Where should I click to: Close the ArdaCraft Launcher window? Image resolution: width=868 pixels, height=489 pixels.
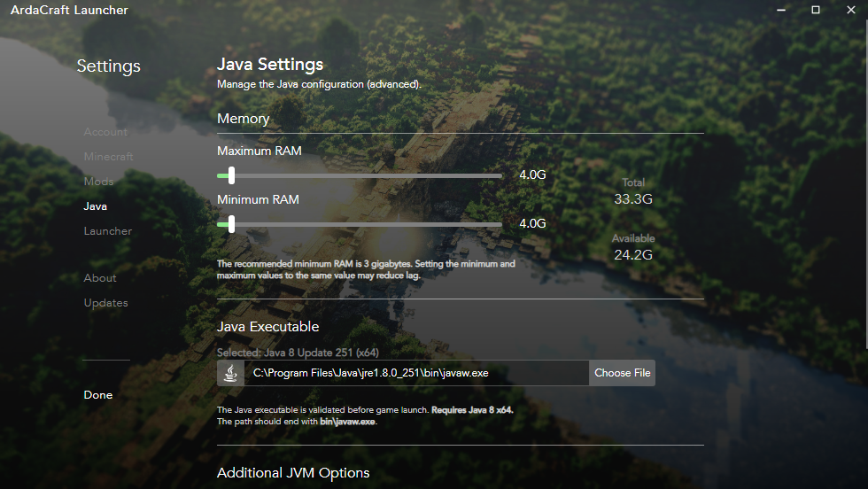[x=851, y=10]
